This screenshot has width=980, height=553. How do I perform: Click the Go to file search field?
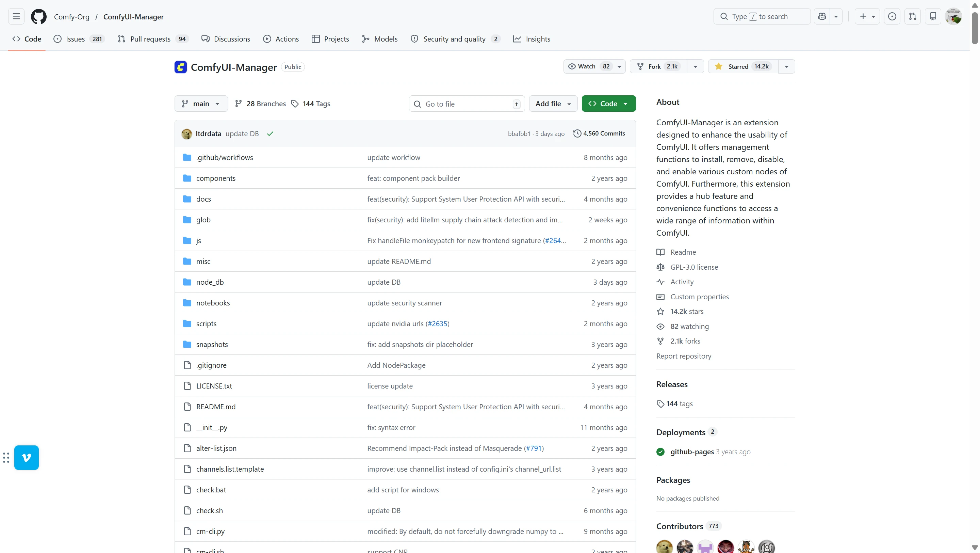click(467, 104)
